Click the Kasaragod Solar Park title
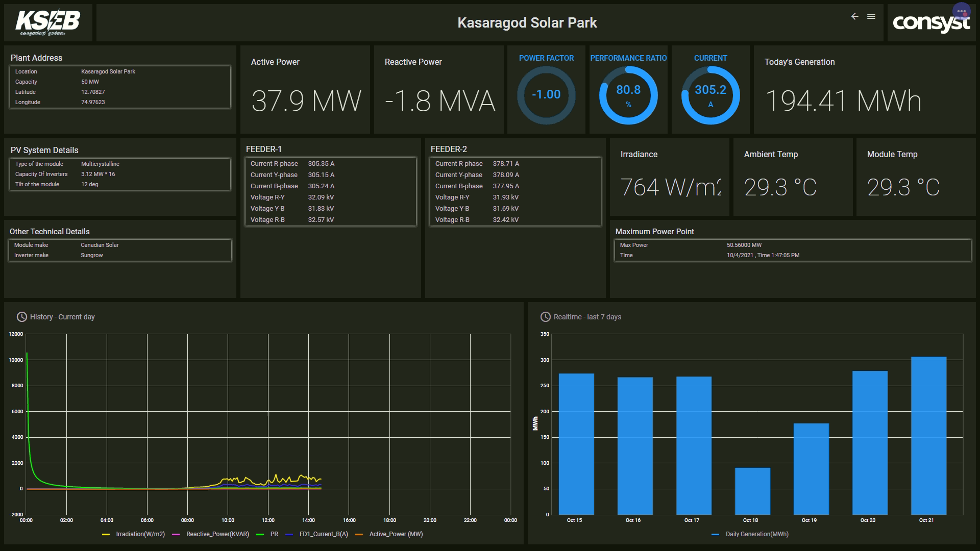 click(527, 23)
